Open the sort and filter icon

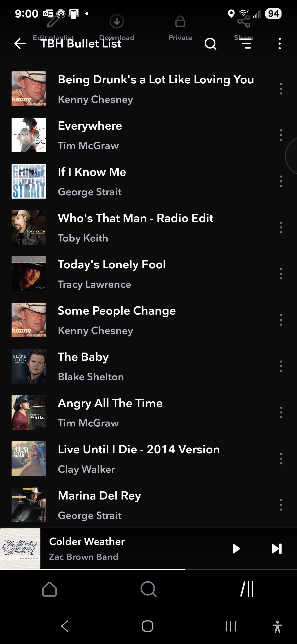(x=246, y=44)
